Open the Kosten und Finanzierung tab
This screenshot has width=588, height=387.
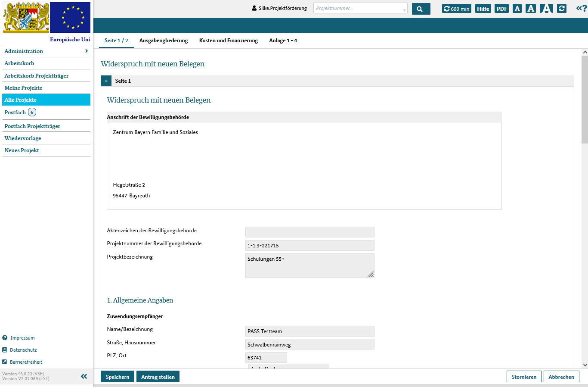[229, 41]
